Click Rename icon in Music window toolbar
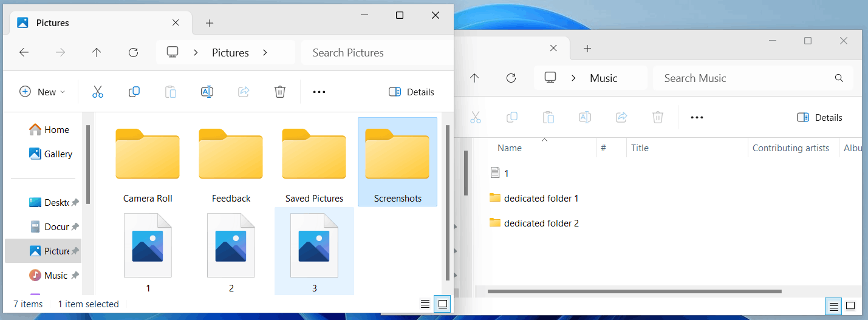The width and height of the screenshot is (868, 320). 585,117
